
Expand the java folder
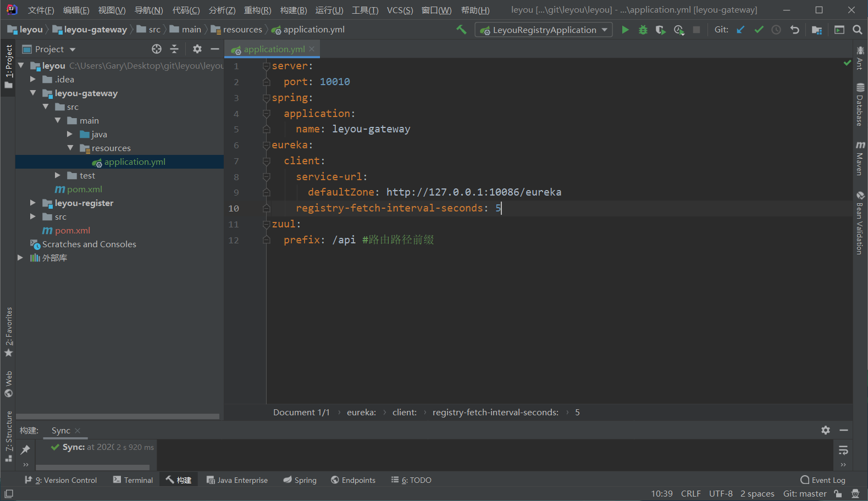pos(70,134)
